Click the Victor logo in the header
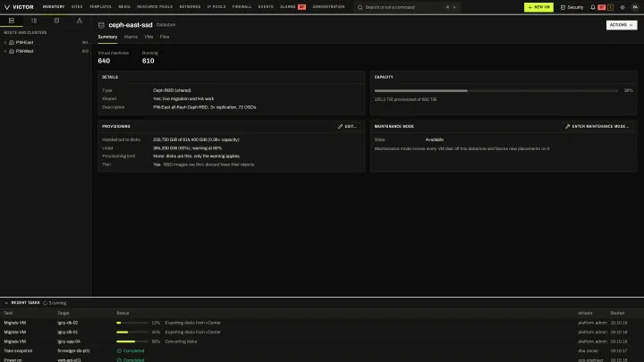644x362 pixels. coord(19,7)
